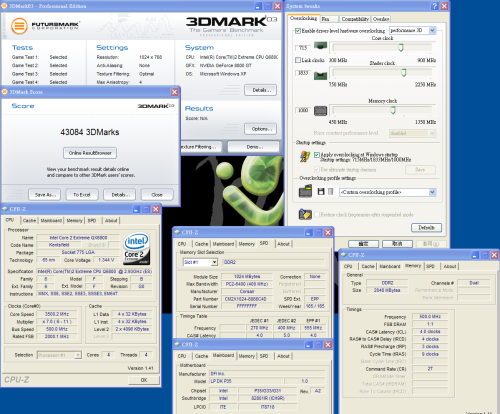Toggle Enable driver-level hardware overclocking checkbox
Screen dimensions: 500x414
pyautogui.click(x=298, y=31)
